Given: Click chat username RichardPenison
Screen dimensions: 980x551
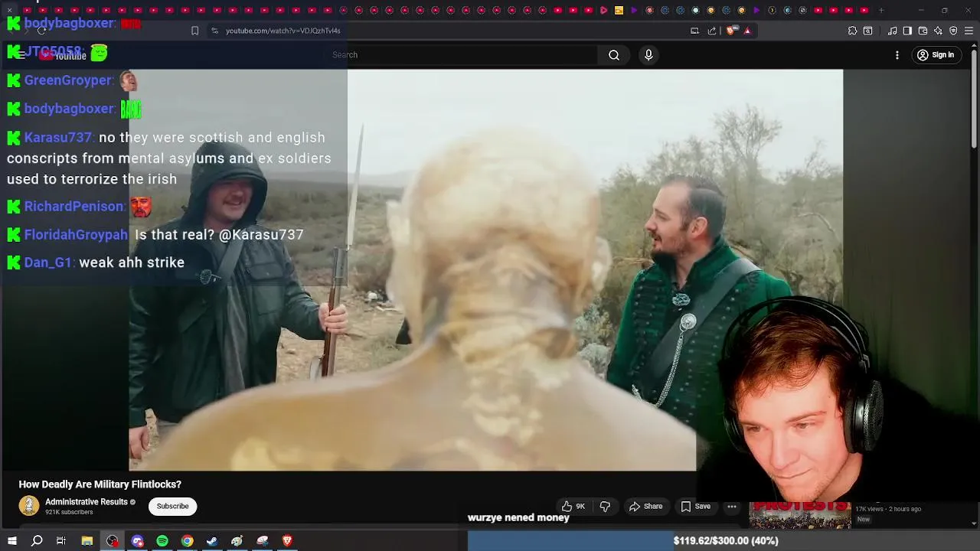Looking at the screenshot, I should coord(74,207).
